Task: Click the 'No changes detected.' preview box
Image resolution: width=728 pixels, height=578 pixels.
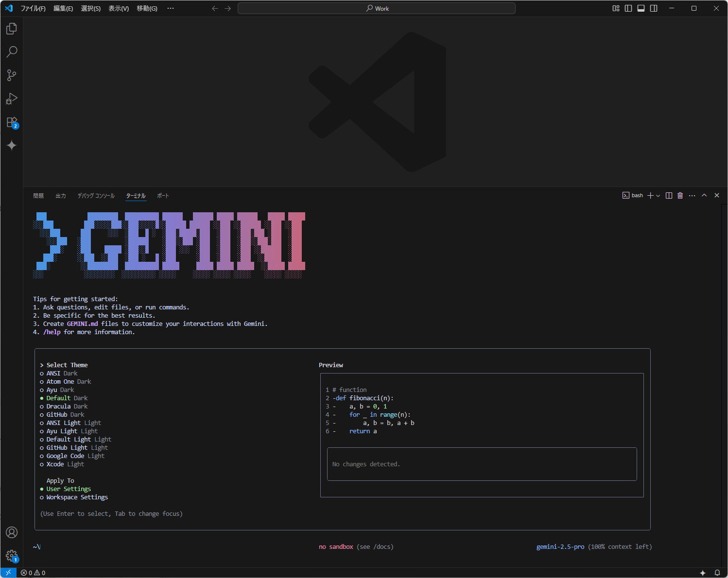Action: pos(482,464)
